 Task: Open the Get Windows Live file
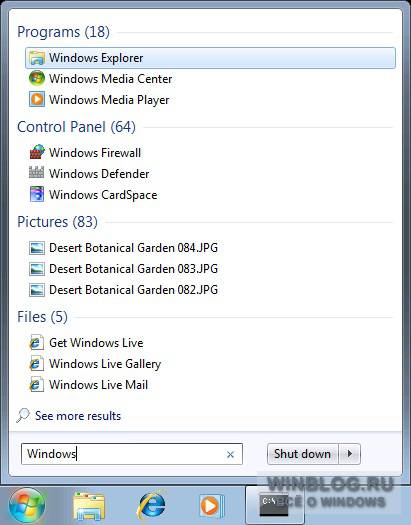pyautogui.click(x=96, y=343)
